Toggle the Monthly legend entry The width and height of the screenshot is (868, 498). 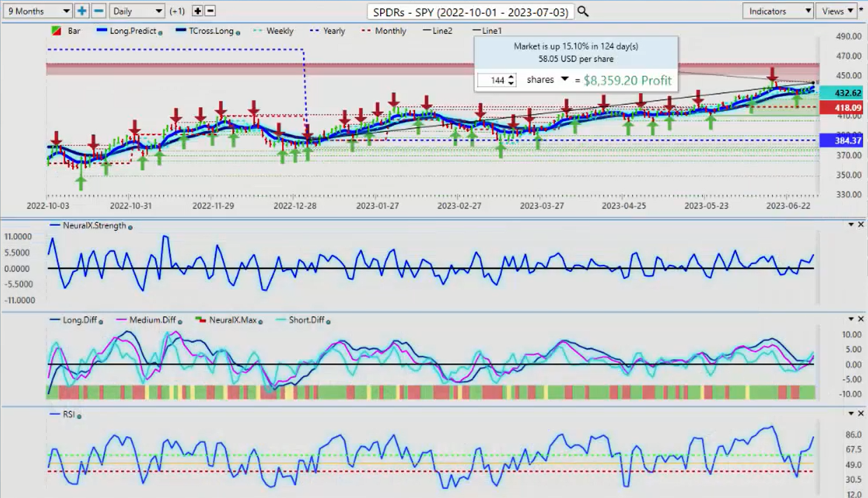tap(384, 31)
